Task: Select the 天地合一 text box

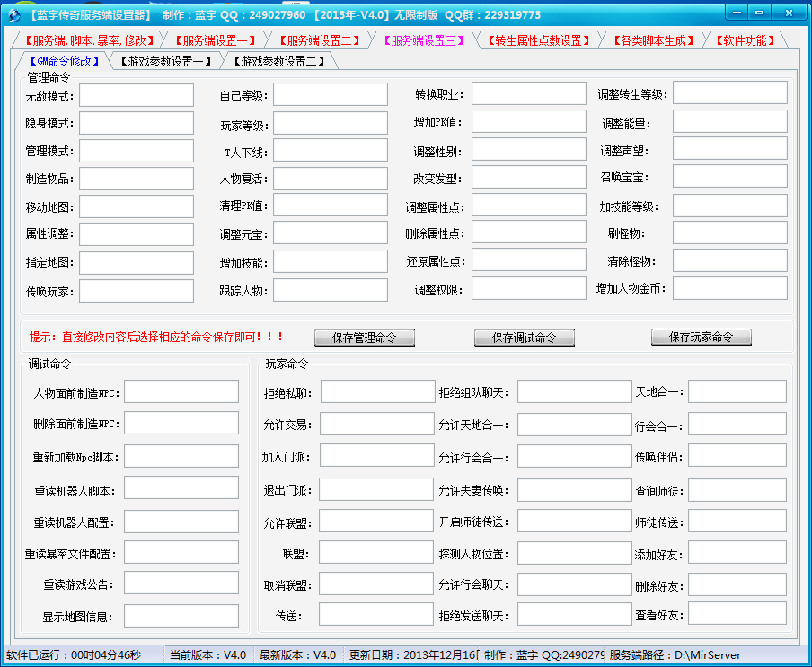Action: point(737,391)
